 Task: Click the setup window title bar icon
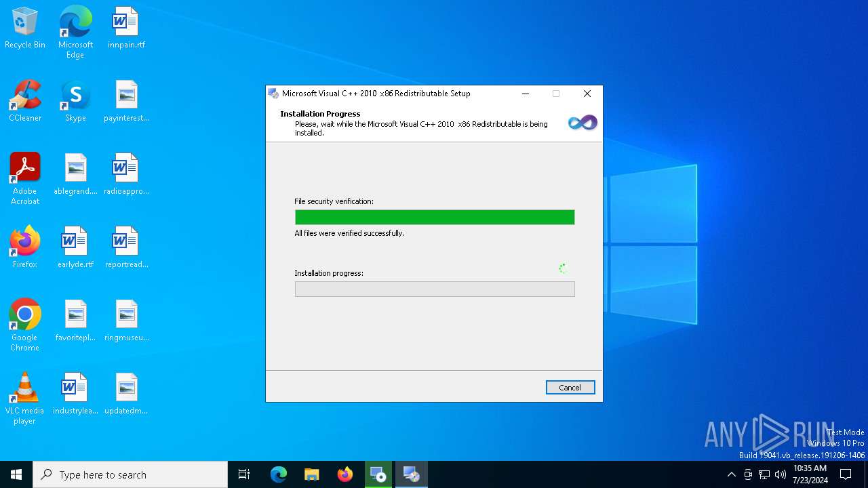pos(273,94)
